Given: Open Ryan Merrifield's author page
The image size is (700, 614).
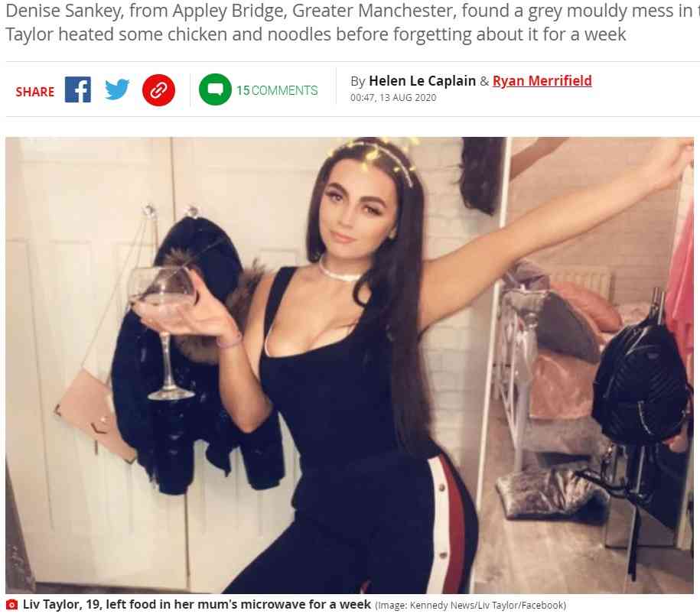Looking at the screenshot, I should (x=542, y=81).
